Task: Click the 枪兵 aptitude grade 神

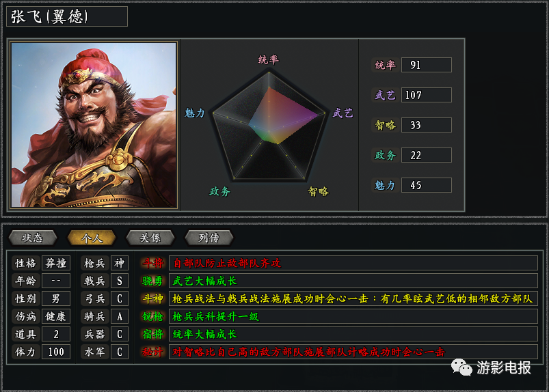Action: click(x=120, y=263)
